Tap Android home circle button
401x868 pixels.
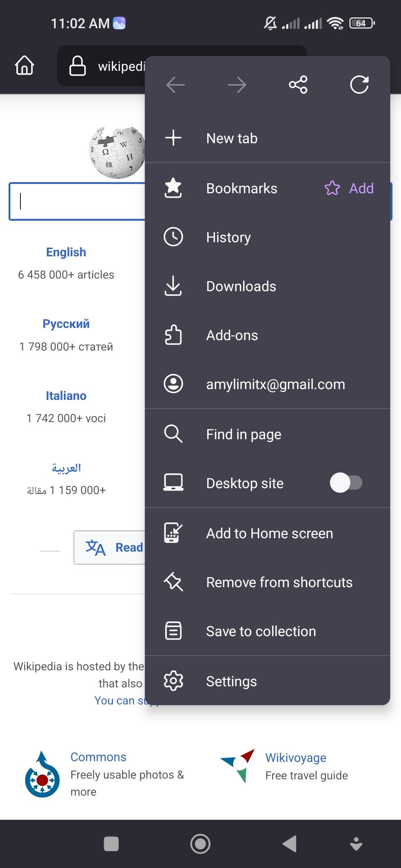[200, 844]
